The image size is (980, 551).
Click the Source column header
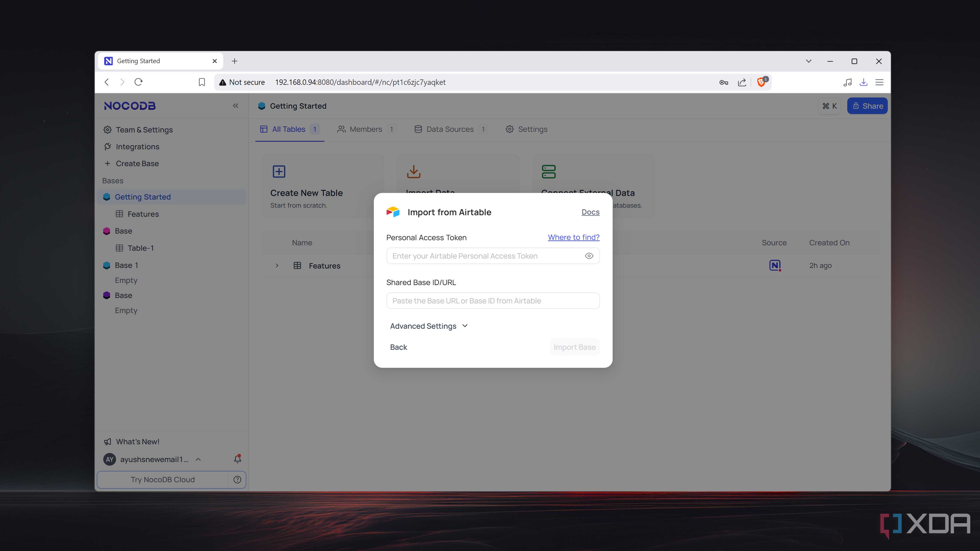[774, 243]
